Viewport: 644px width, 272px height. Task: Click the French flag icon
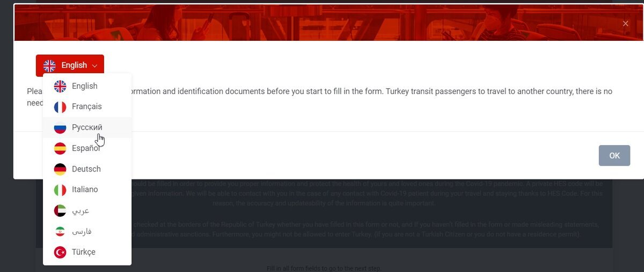click(60, 107)
